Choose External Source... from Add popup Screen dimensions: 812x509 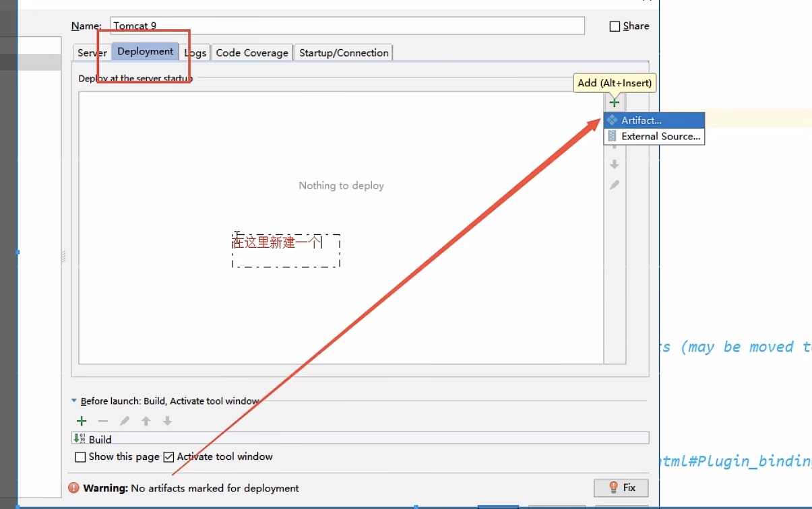point(654,136)
